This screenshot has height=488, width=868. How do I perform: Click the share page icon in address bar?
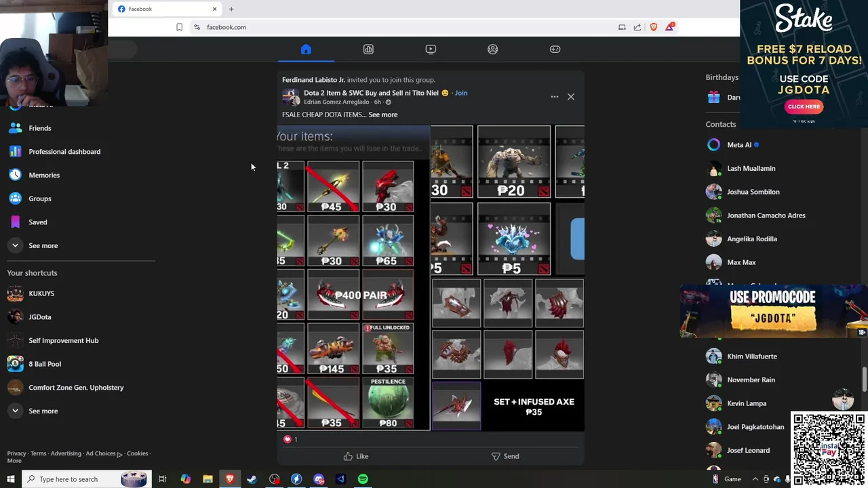click(x=637, y=27)
